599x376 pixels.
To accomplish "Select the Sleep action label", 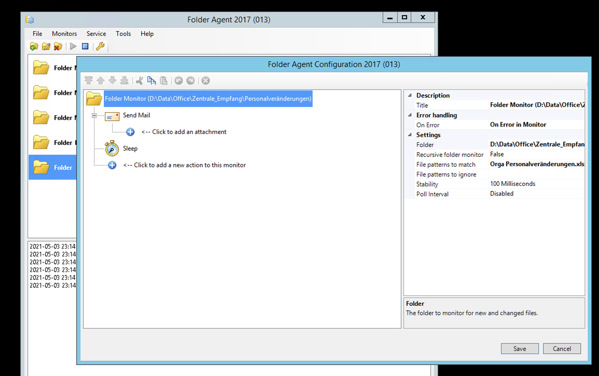I will 130,148.
